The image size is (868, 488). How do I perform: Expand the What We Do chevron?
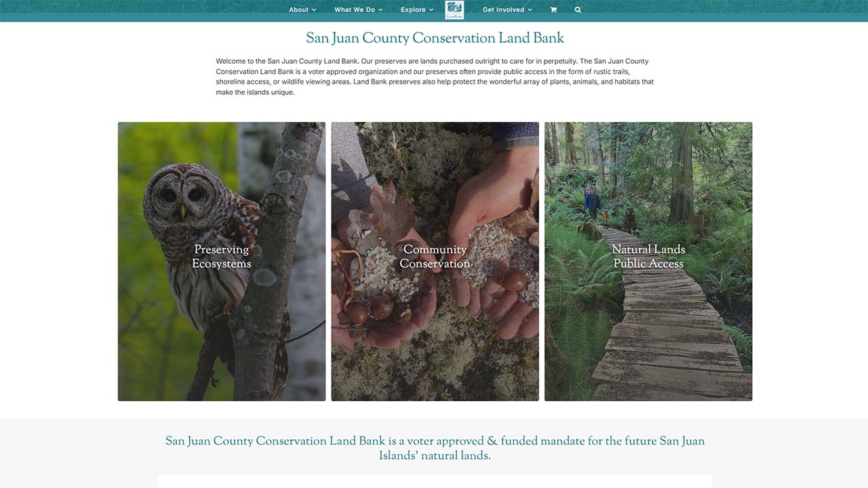pyautogui.click(x=380, y=10)
